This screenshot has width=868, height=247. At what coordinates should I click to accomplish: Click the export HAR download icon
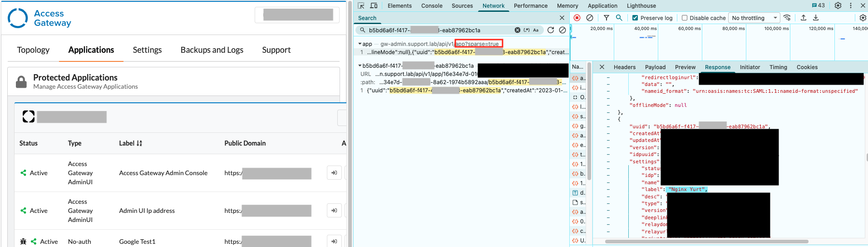point(816,18)
